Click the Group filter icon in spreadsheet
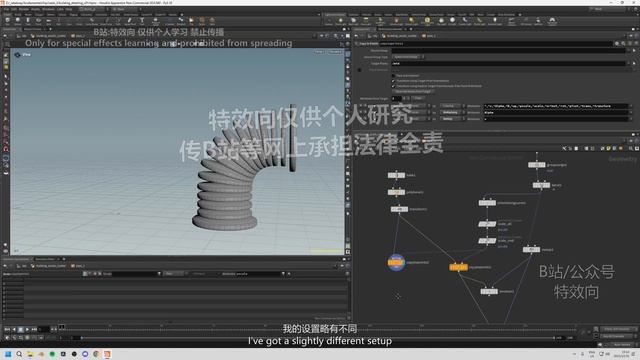 point(159,273)
